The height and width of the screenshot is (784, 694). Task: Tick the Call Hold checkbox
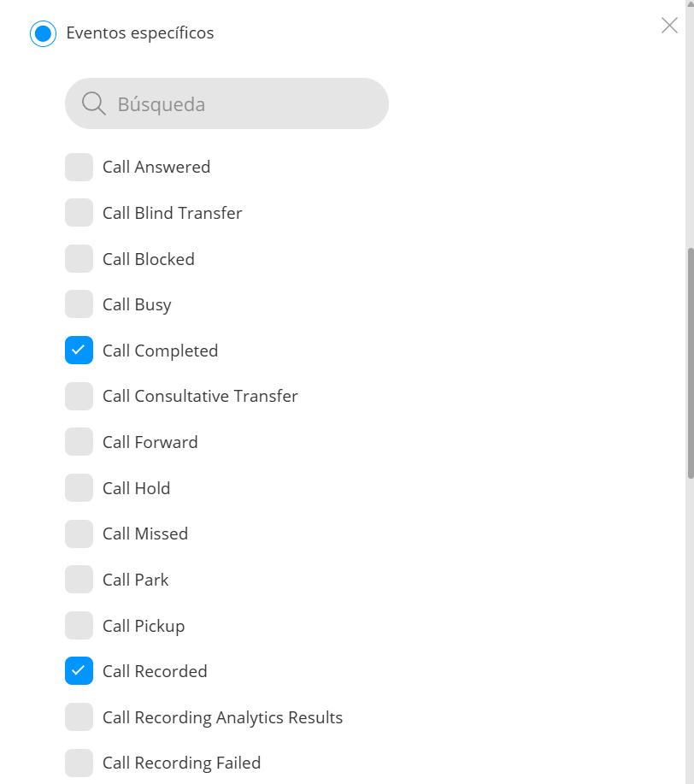coord(79,487)
